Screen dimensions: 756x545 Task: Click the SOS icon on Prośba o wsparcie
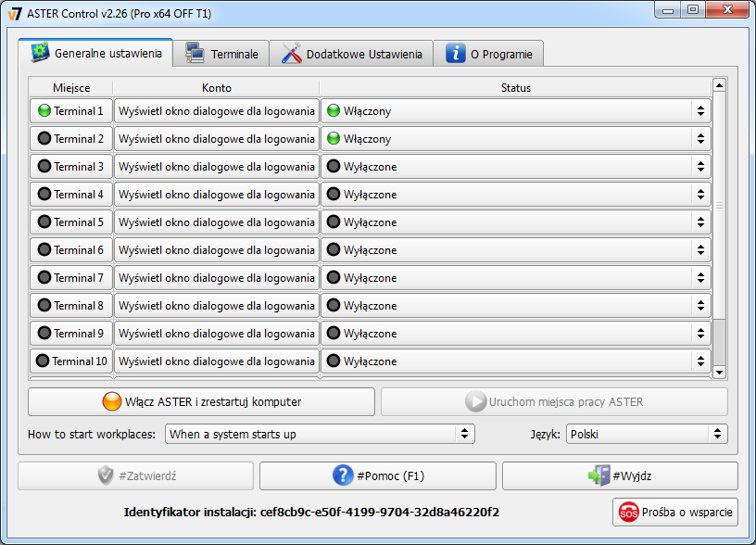click(x=629, y=513)
